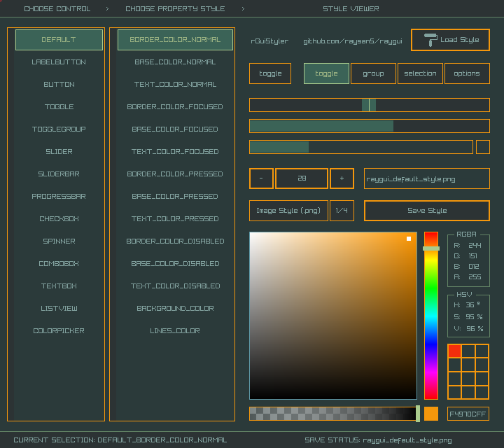Click the red swatch in the color grid
Screen dimensions: 504x448
[x=454, y=351]
